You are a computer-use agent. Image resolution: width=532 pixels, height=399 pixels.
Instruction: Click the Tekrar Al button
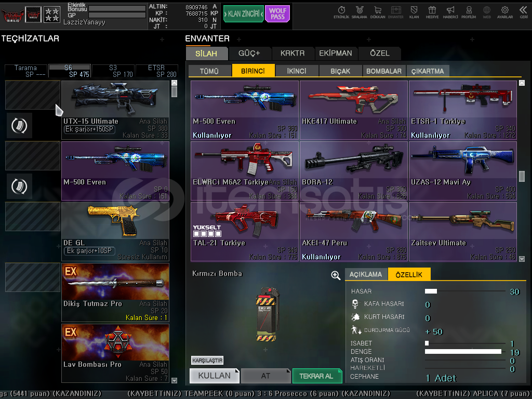point(317,376)
